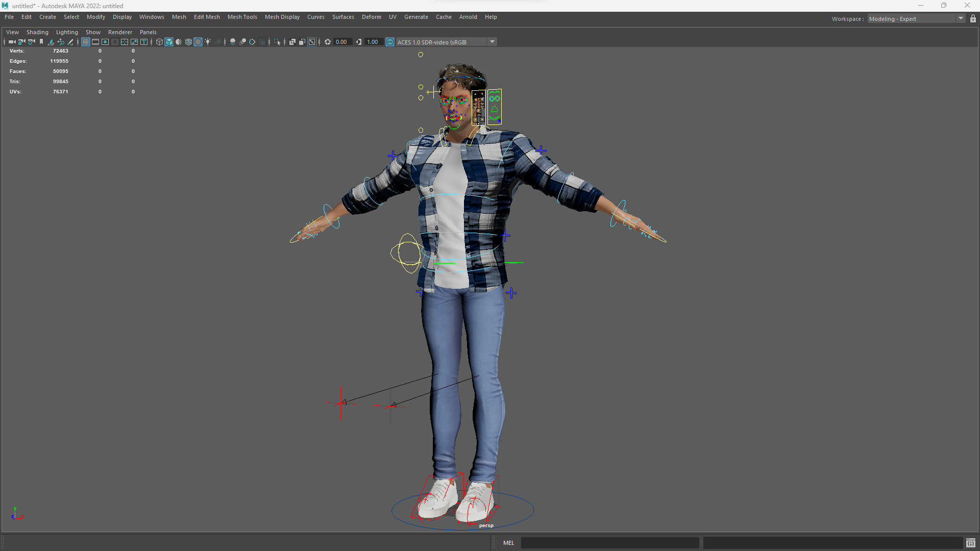The width and height of the screenshot is (980, 551).
Task: Click the select camera icon
Action: pyautogui.click(x=12, y=42)
